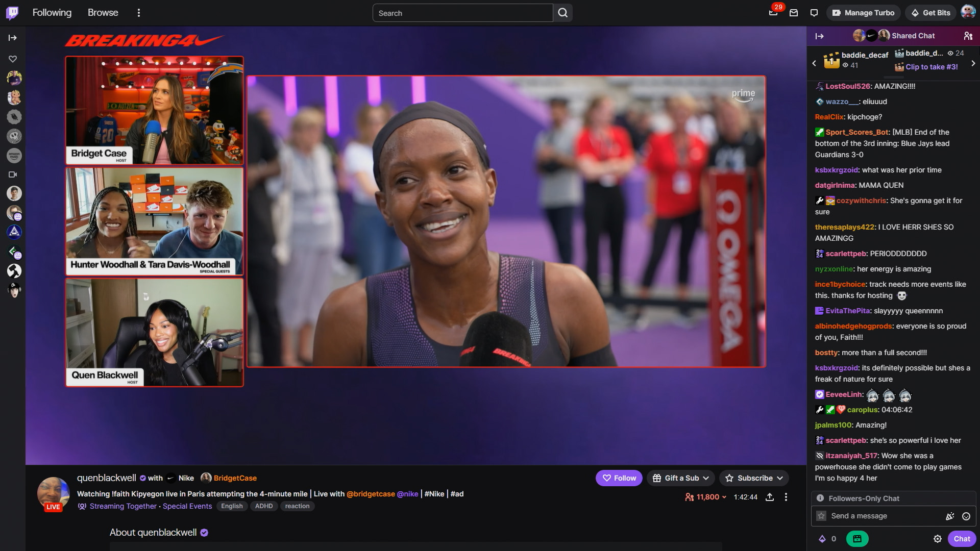Open chat settings gear
The image size is (980, 551).
[x=937, y=539]
